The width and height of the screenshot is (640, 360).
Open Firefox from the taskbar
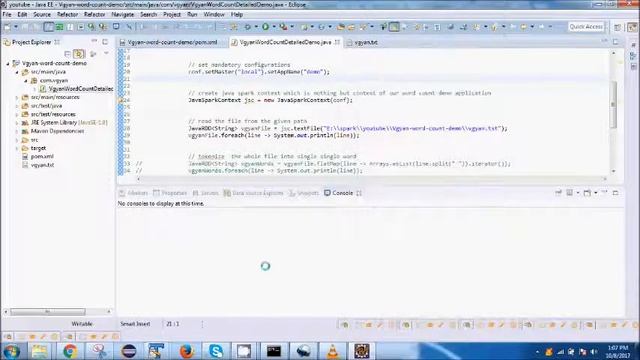click(x=187, y=351)
